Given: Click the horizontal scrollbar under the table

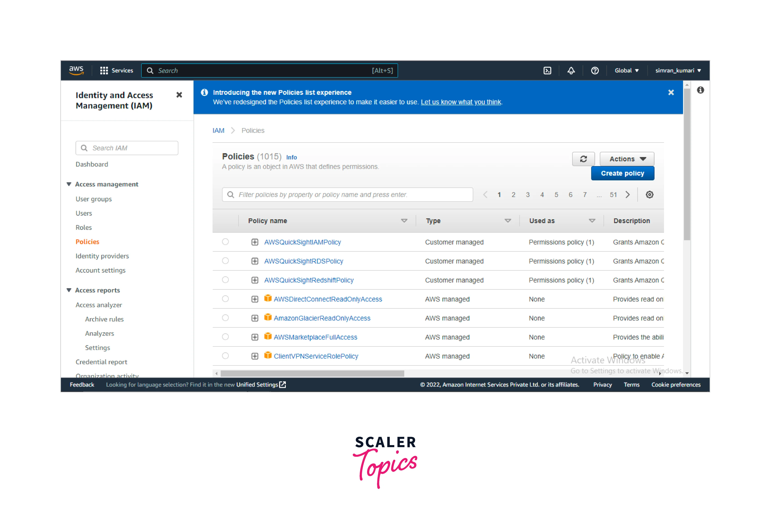Looking at the screenshot, I should [x=312, y=374].
